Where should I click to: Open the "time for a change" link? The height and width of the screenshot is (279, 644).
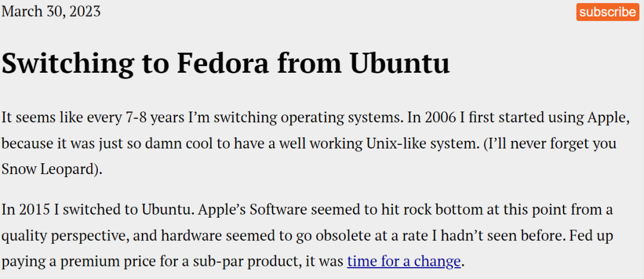coord(404,261)
